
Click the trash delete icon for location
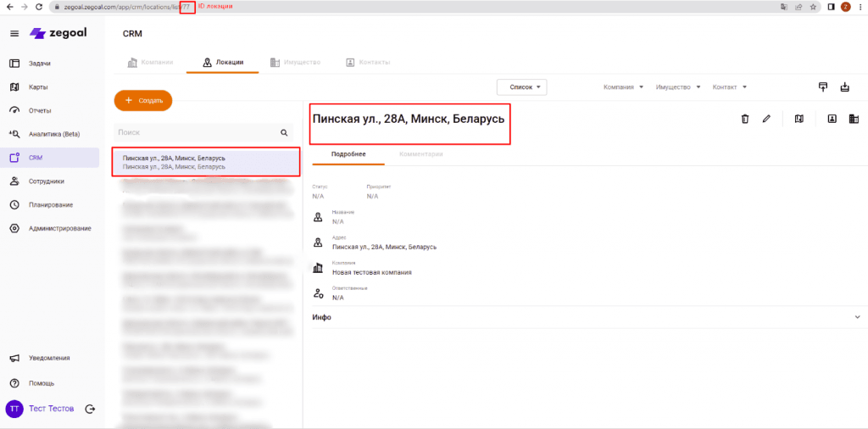[744, 120]
